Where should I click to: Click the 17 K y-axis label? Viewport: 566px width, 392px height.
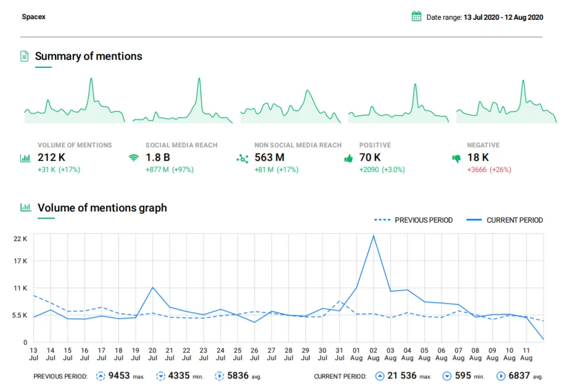(x=20, y=261)
